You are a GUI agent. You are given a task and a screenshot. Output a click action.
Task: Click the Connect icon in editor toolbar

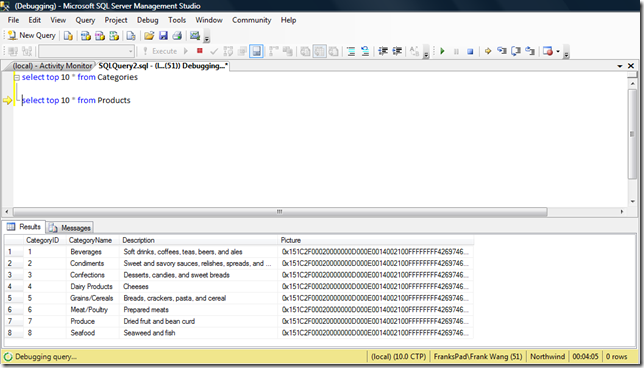click(x=13, y=51)
